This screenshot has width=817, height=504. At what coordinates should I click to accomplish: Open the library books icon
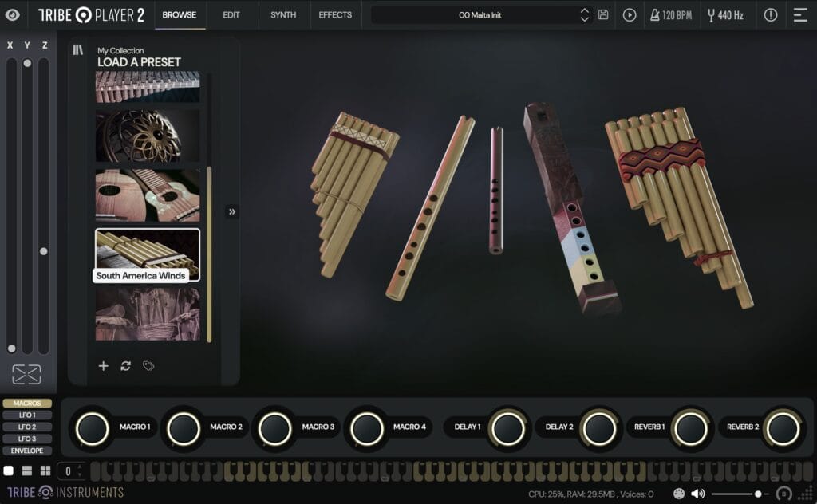coord(78,50)
